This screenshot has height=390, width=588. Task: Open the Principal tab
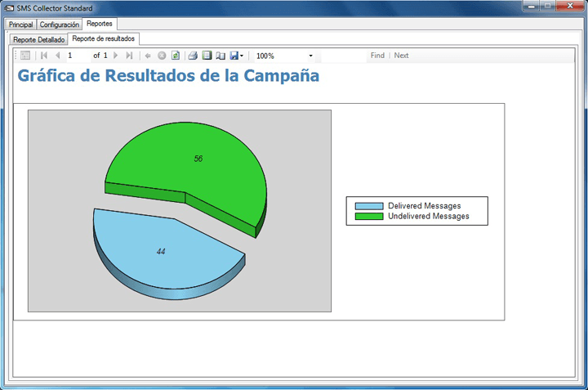(20, 25)
